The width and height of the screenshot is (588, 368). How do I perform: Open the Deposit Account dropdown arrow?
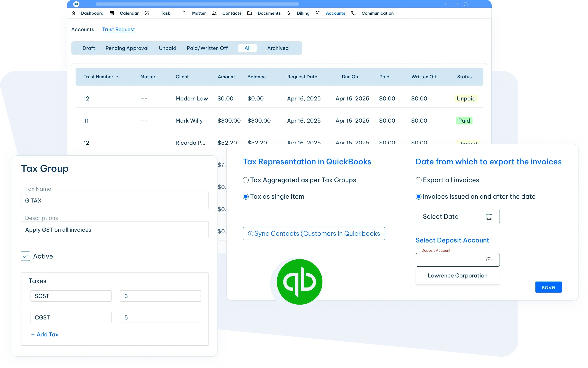coord(489,260)
